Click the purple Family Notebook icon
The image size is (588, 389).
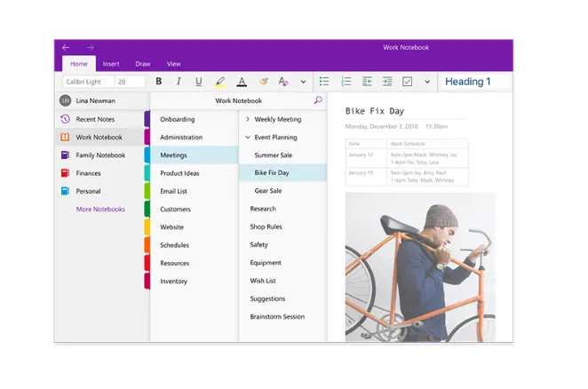65,155
